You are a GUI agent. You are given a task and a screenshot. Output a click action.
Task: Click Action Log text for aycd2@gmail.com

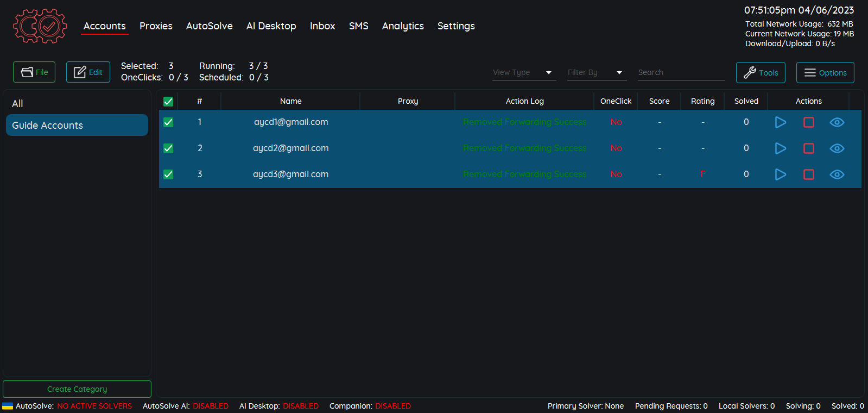pyautogui.click(x=525, y=148)
